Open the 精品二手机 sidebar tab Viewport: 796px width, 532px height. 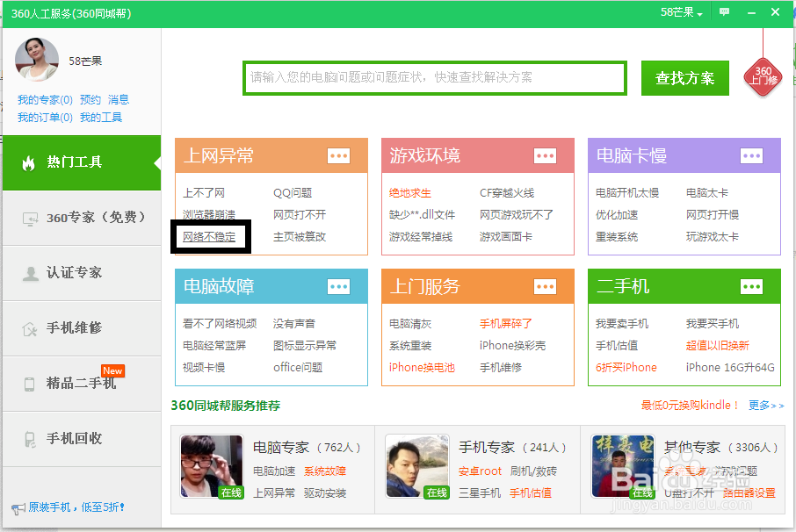[82, 384]
